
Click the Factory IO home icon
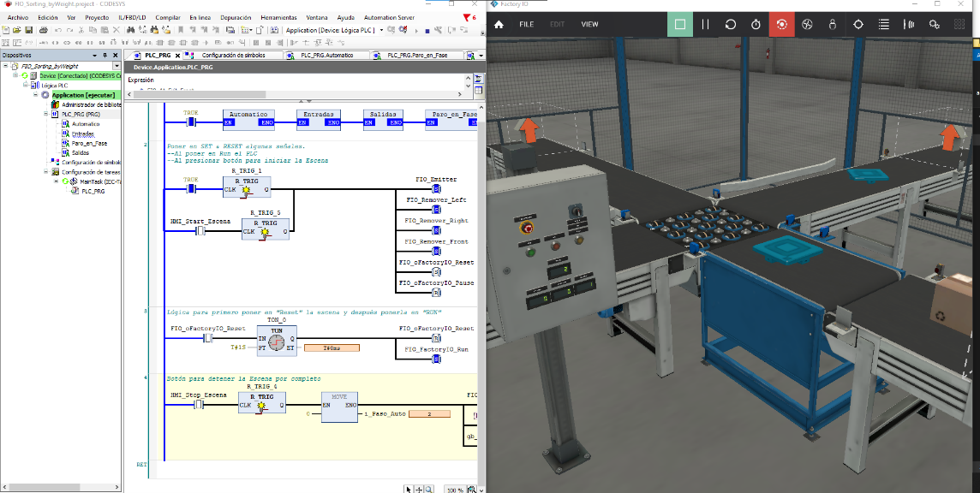499,24
